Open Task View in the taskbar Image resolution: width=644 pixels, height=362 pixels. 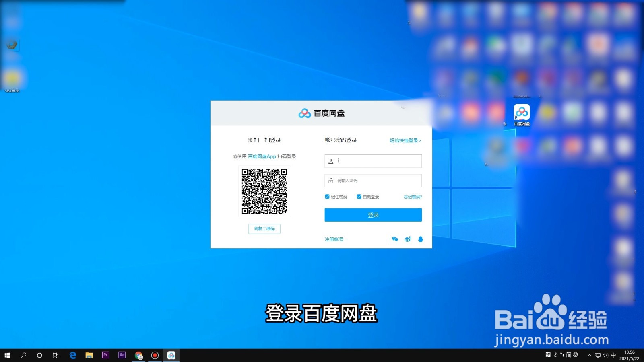[x=56, y=355]
